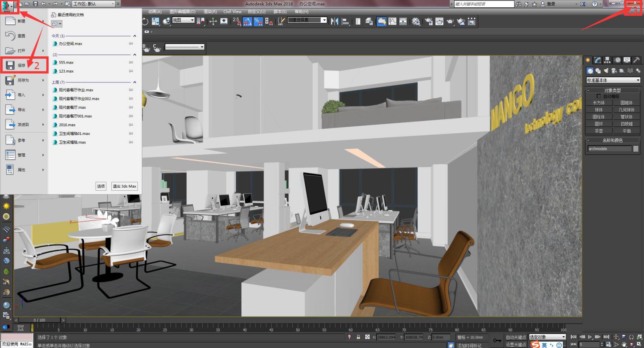Open the Curve Editor icon
Screen dimensions: 644x348
392,21
